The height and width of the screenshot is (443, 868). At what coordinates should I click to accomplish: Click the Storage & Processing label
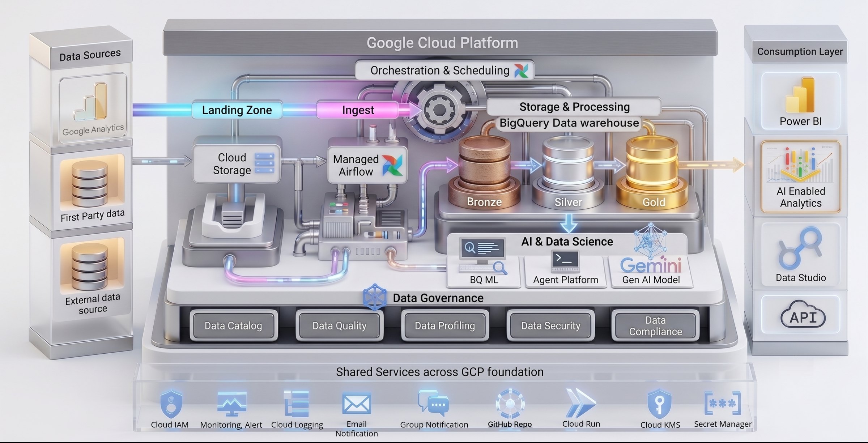[574, 107]
